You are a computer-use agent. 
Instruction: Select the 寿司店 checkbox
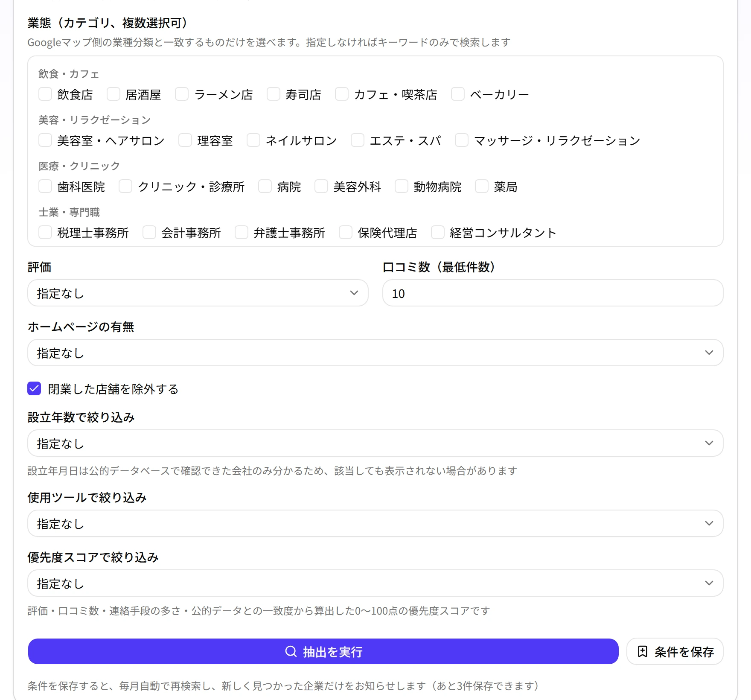point(274,94)
